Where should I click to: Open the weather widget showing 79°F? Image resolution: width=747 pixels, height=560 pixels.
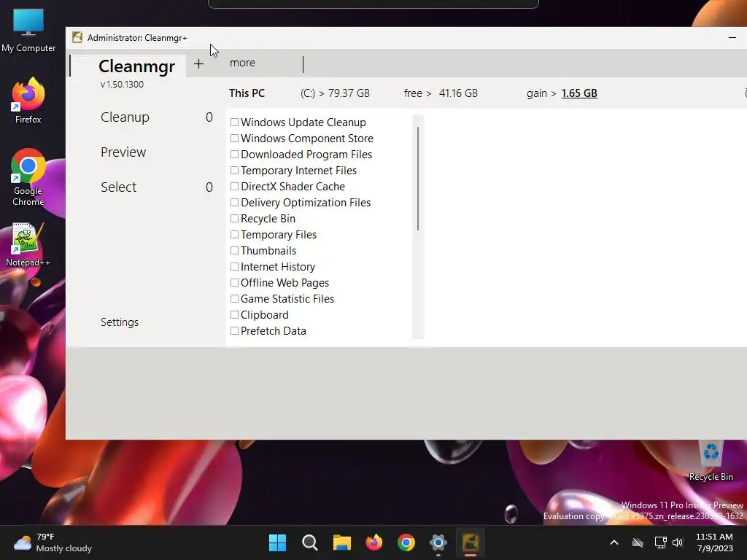53,542
